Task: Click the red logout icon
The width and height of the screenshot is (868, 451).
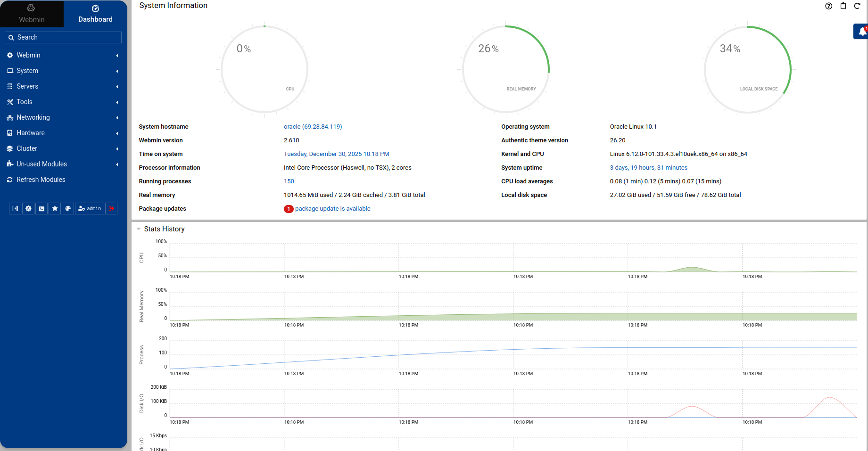Action: click(111, 208)
